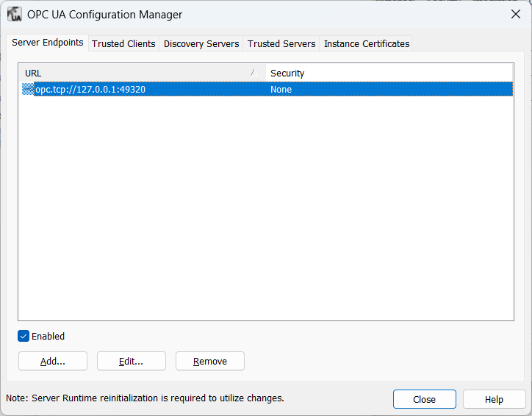Select the Trusted Servers tab

(281, 43)
